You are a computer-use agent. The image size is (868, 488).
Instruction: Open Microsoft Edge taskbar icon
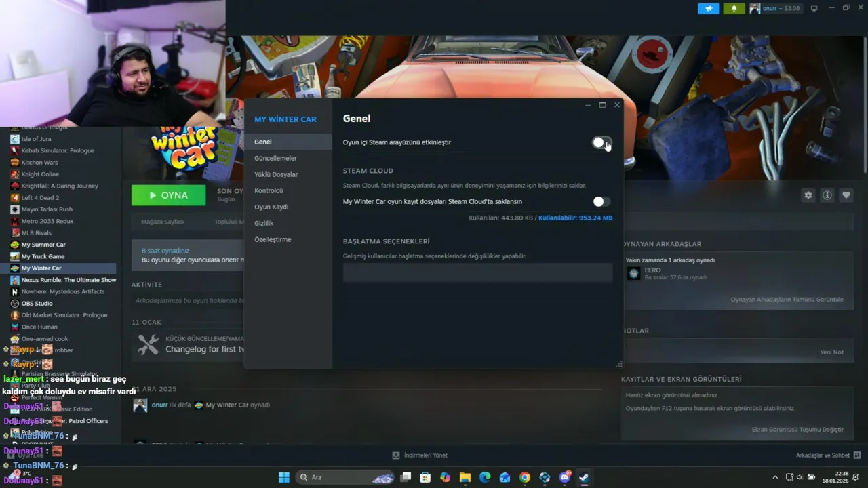(x=485, y=477)
